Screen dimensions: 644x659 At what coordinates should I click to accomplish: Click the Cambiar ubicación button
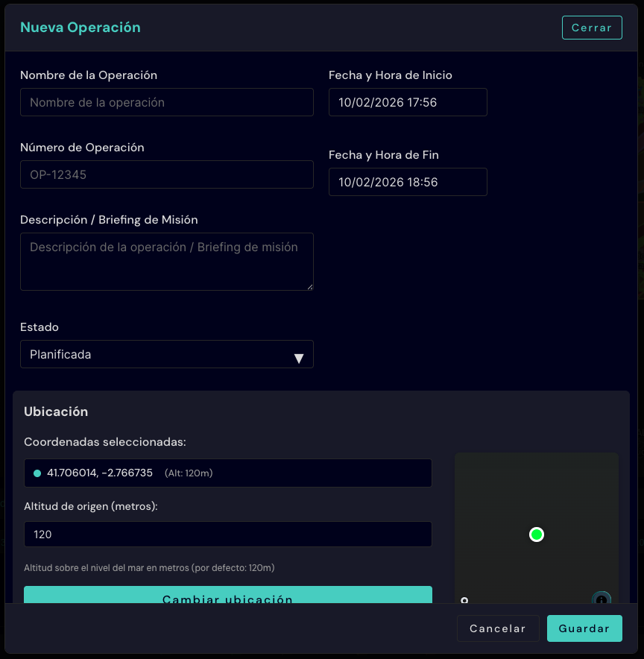227,596
